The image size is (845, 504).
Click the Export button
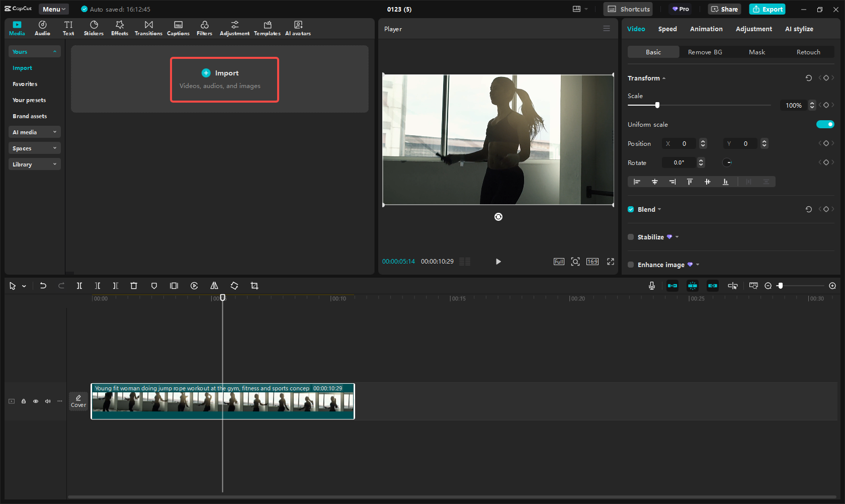click(768, 9)
